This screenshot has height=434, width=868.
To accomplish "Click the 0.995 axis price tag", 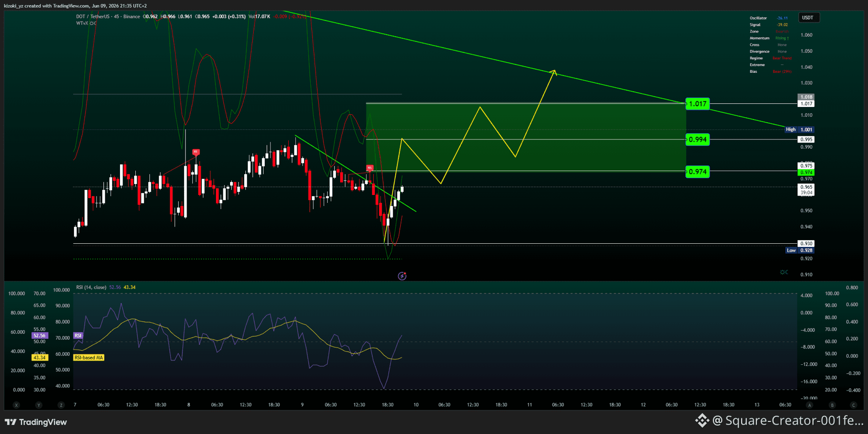I will 806,139.
